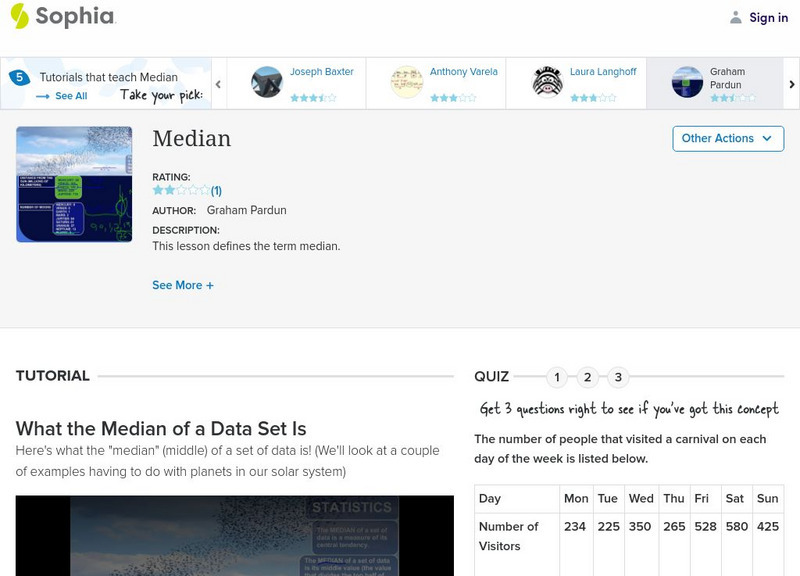Open Laura Langhoff's tutorial link
800x576 pixels.
coord(603,72)
